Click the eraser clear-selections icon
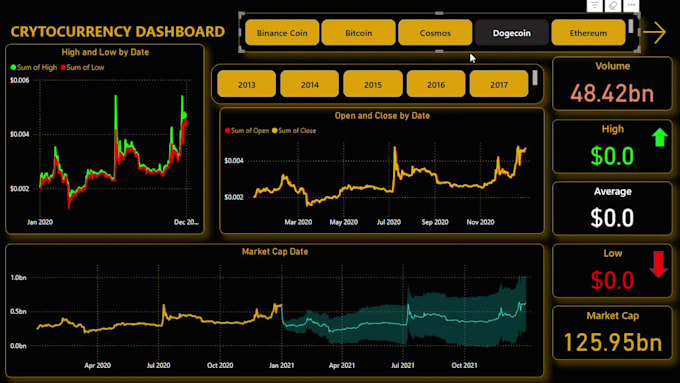The image size is (680, 383). pyautogui.click(x=613, y=5)
